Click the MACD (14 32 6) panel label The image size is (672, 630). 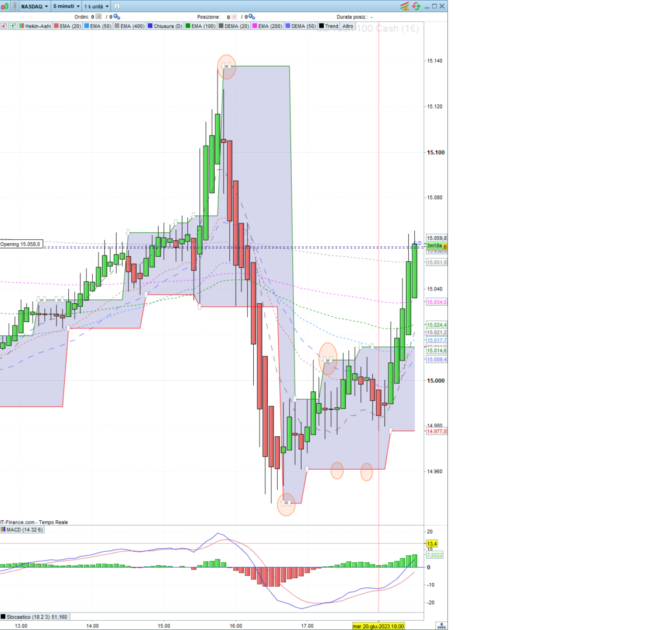(22, 530)
